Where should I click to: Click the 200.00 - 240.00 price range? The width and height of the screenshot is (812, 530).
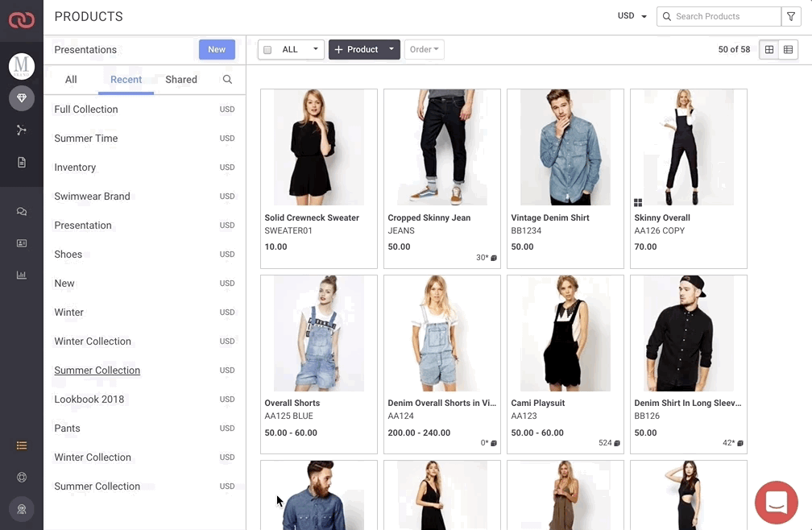click(419, 433)
